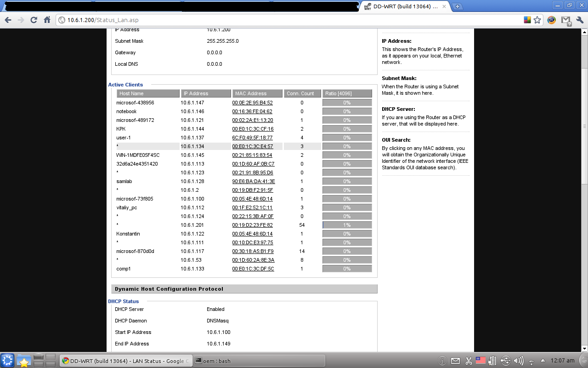This screenshot has width=588, height=368.
Task: Click the Host Name column header
Action: coord(148,93)
